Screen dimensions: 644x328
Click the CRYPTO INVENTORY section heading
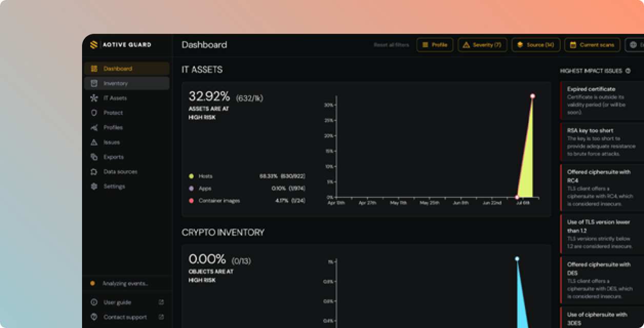click(x=223, y=233)
